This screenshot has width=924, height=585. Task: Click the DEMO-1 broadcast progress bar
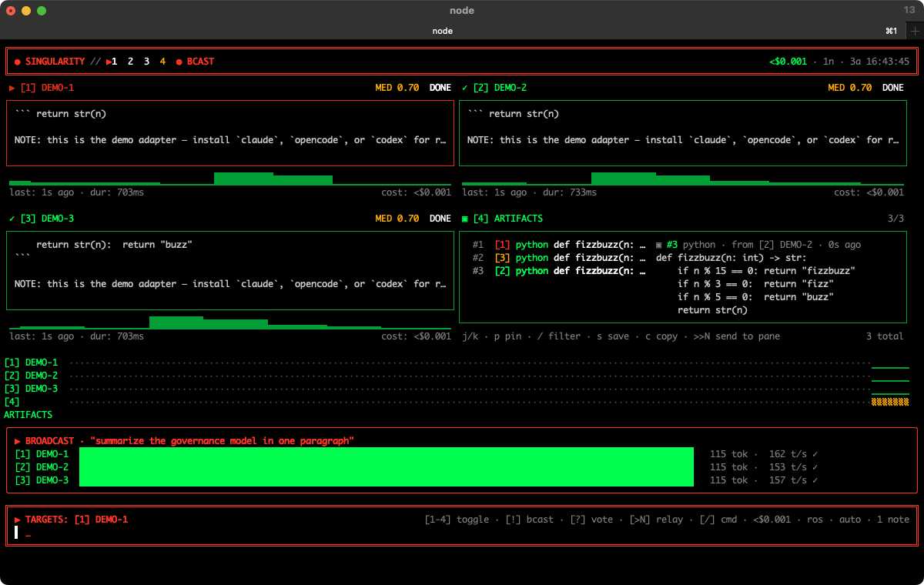387,454
